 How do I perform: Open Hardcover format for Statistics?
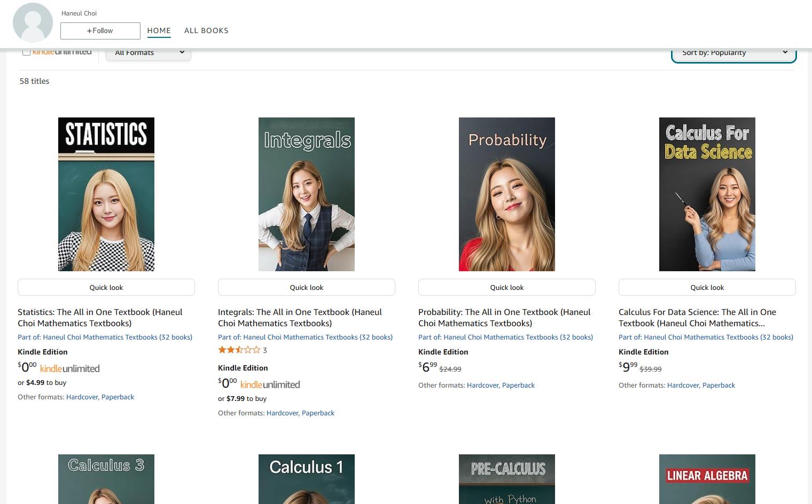tap(82, 397)
